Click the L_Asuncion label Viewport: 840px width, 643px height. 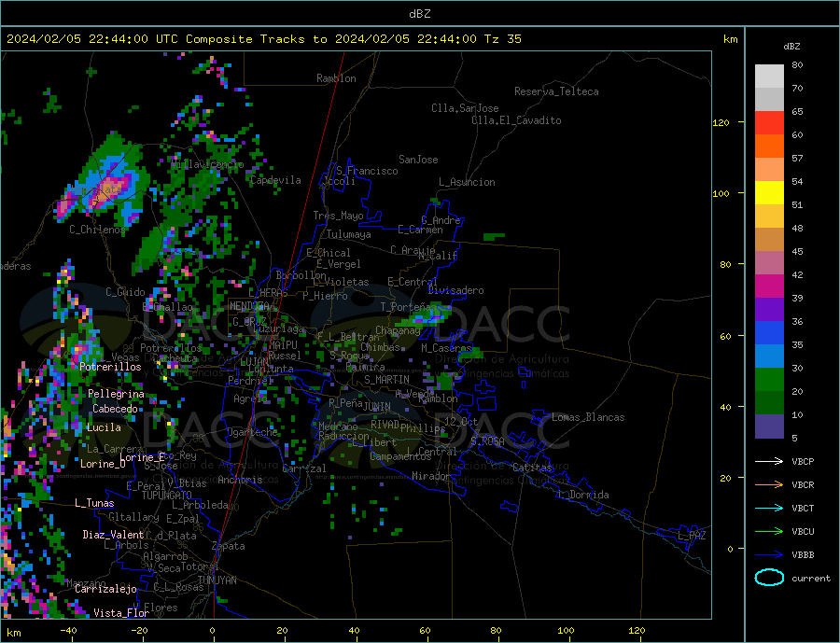[467, 182]
